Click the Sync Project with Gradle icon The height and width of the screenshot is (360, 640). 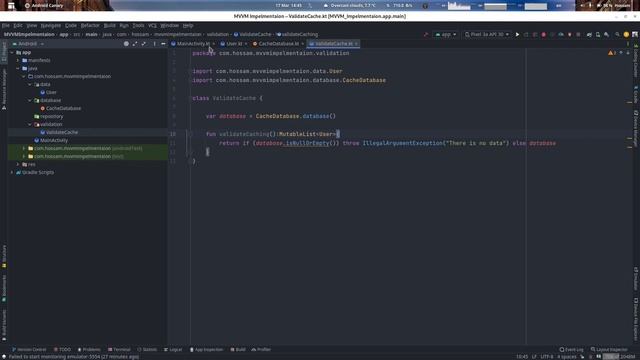click(589, 35)
